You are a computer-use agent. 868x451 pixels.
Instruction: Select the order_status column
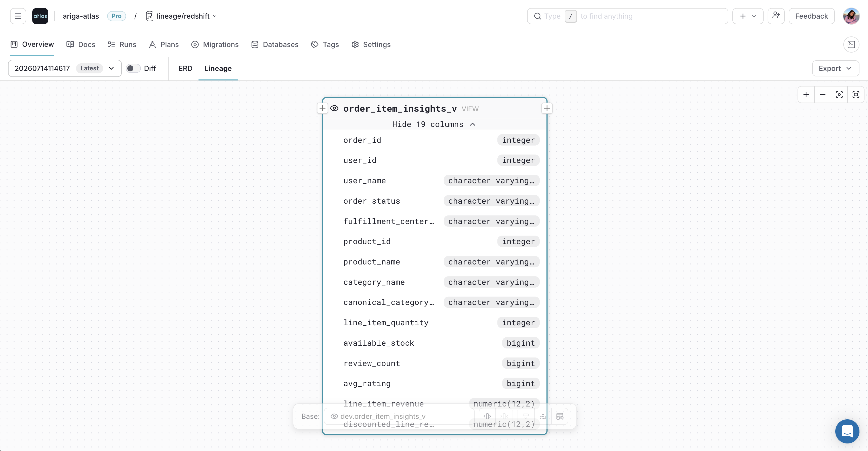click(x=435, y=201)
